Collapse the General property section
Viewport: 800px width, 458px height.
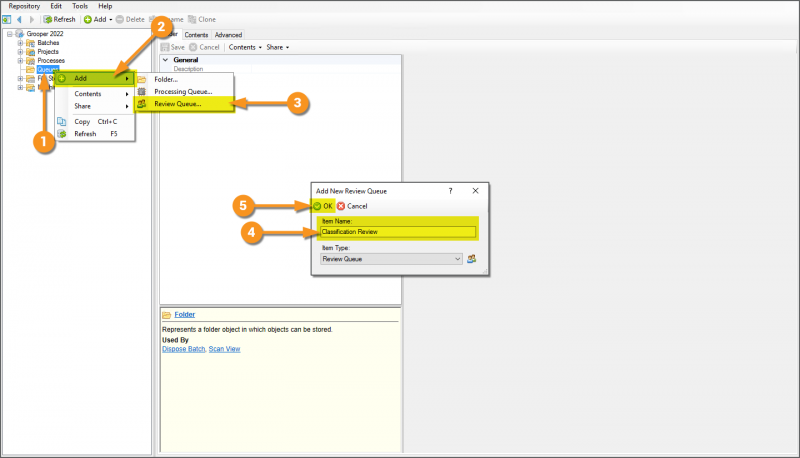[165, 60]
